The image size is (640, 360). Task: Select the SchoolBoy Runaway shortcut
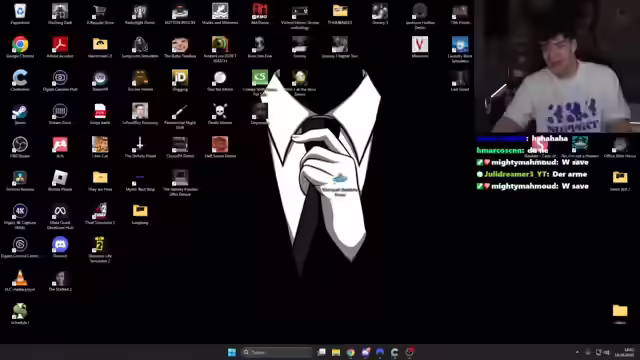(140, 111)
